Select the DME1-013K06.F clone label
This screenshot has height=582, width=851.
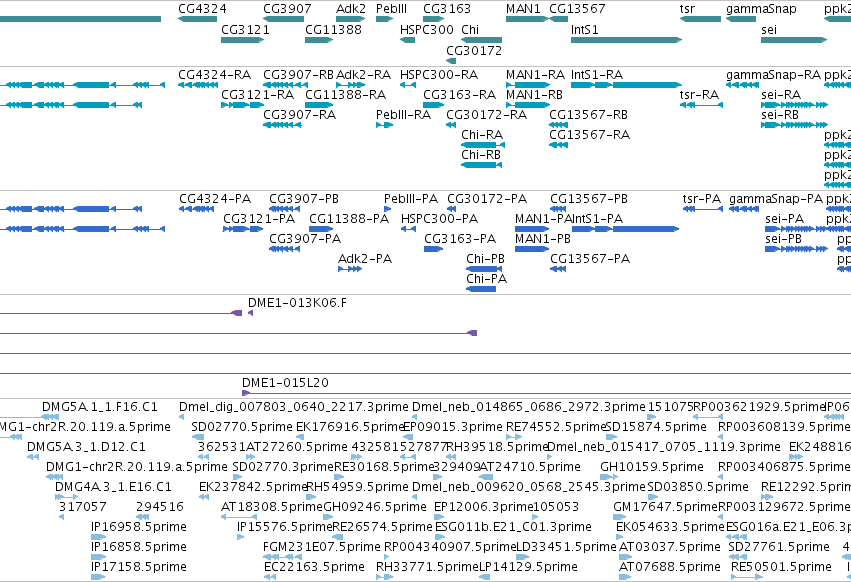pos(297,302)
